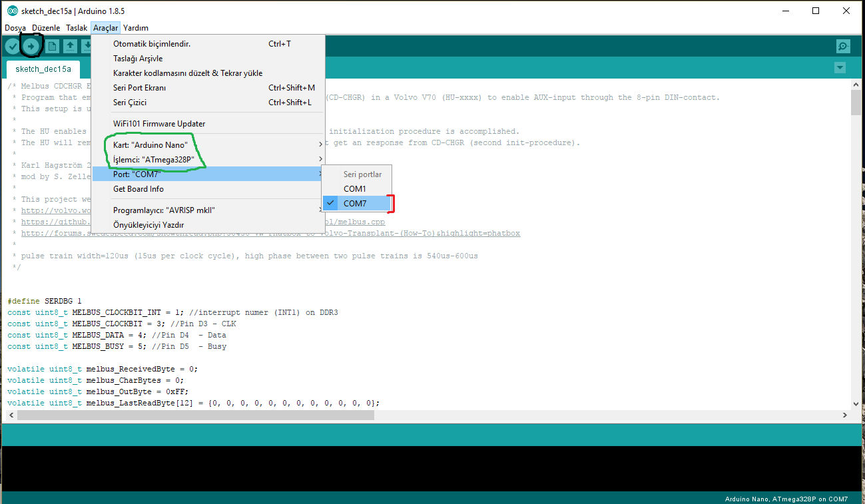Click the editor scroll-down arrow
Image resolution: width=865 pixels, height=504 pixels.
click(856, 403)
